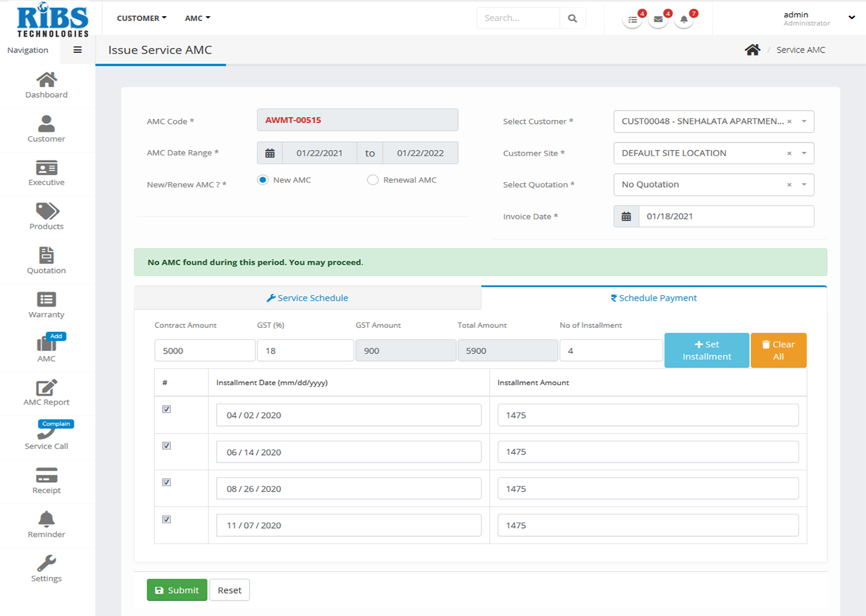Click the search magnifier icon
The width and height of the screenshot is (866, 616).
pyautogui.click(x=573, y=19)
